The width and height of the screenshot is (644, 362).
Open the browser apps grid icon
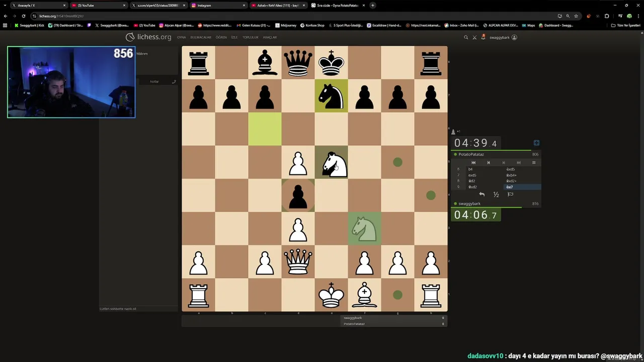pyautogui.click(x=6, y=25)
